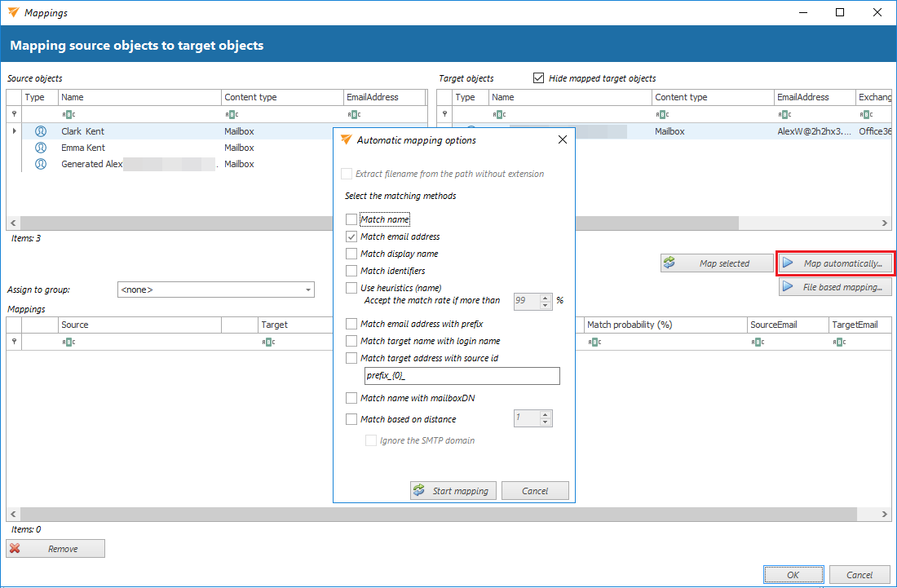Sort by Match probability (%) column header
Image resolution: width=897 pixels, height=588 pixels.
tap(629, 325)
